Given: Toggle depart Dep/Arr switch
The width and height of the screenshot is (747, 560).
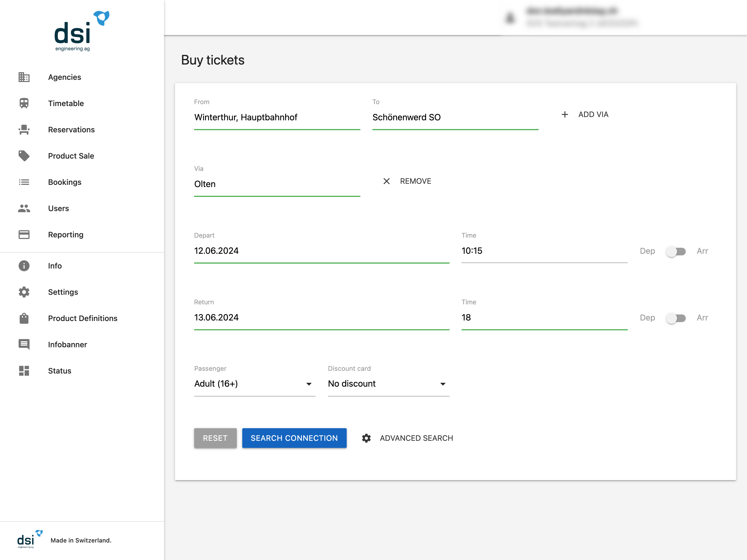Looking at the screenshot, I should click(x=676, y=251).
